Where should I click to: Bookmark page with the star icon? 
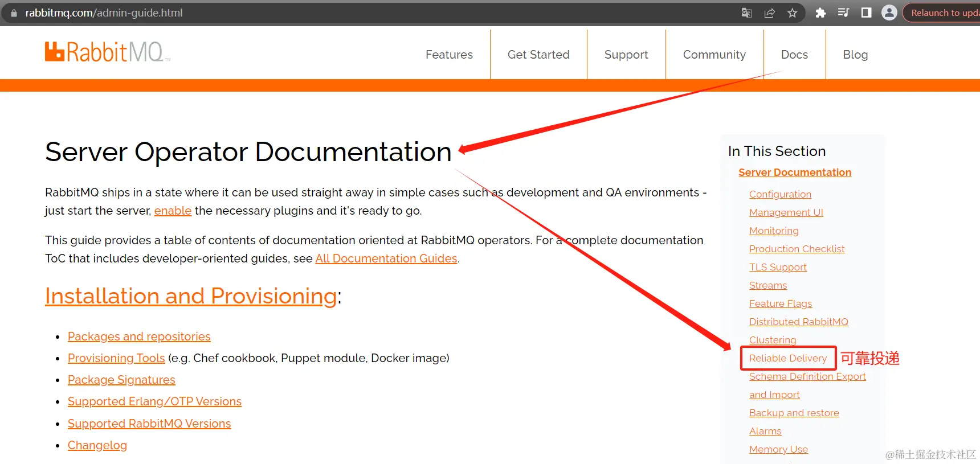[x=792, y=13]
